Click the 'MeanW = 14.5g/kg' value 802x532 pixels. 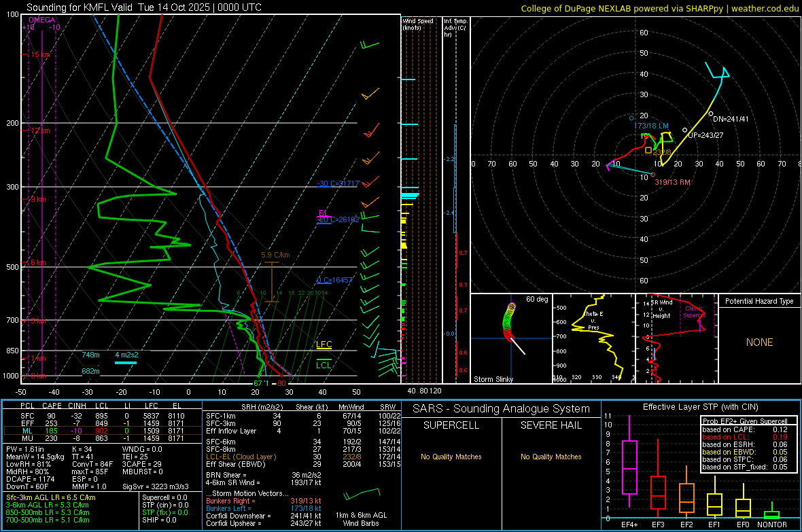pyautogui.click(x=35, y=457)
